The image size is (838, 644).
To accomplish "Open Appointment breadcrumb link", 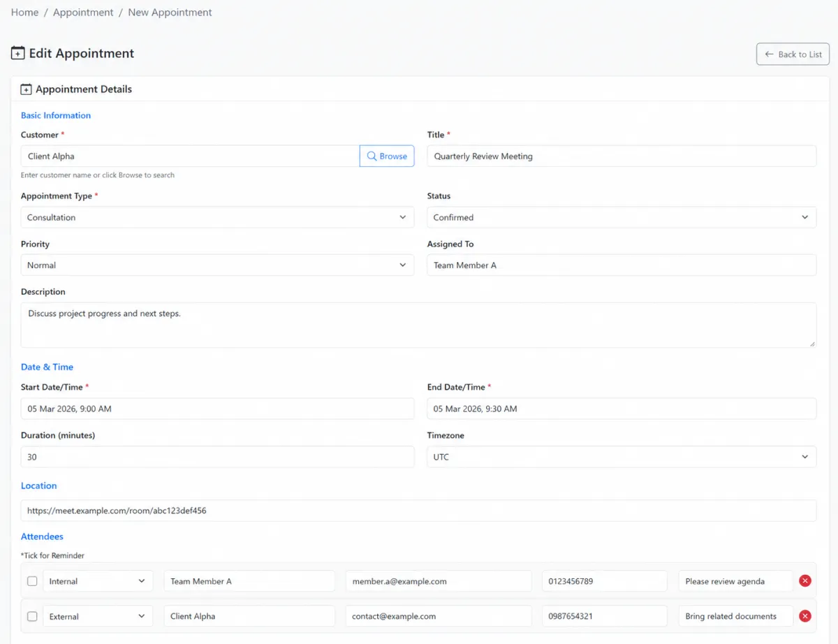I will (83, 13).
